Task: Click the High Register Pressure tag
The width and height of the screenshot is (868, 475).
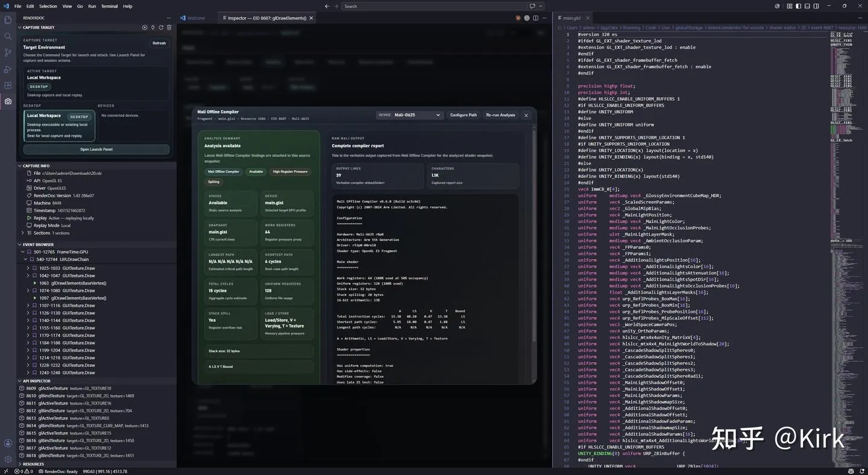Action: tap(290, 172)
